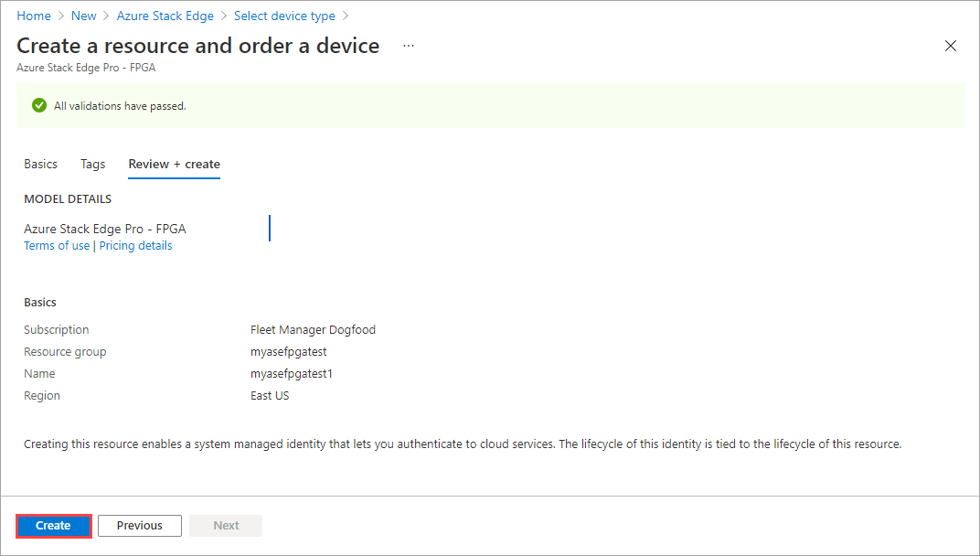Click the disabled Next button
980x556 pixels.
pos(225,525)
